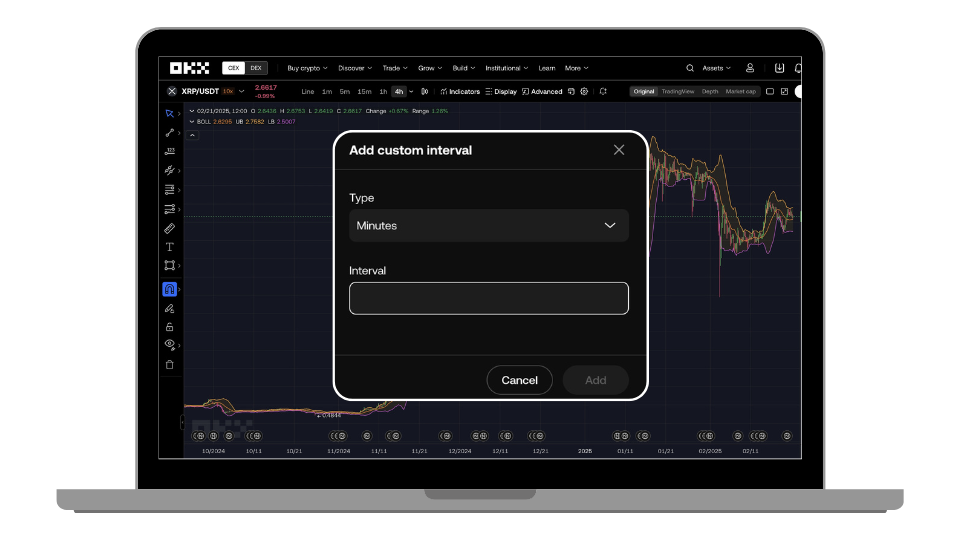This screenshot has width=960, height=540.
Task: Select the 123 price line tool
Action: 170,151
